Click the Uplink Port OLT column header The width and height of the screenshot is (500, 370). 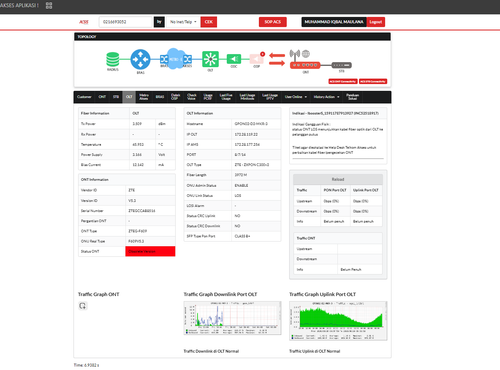(366, 190)
